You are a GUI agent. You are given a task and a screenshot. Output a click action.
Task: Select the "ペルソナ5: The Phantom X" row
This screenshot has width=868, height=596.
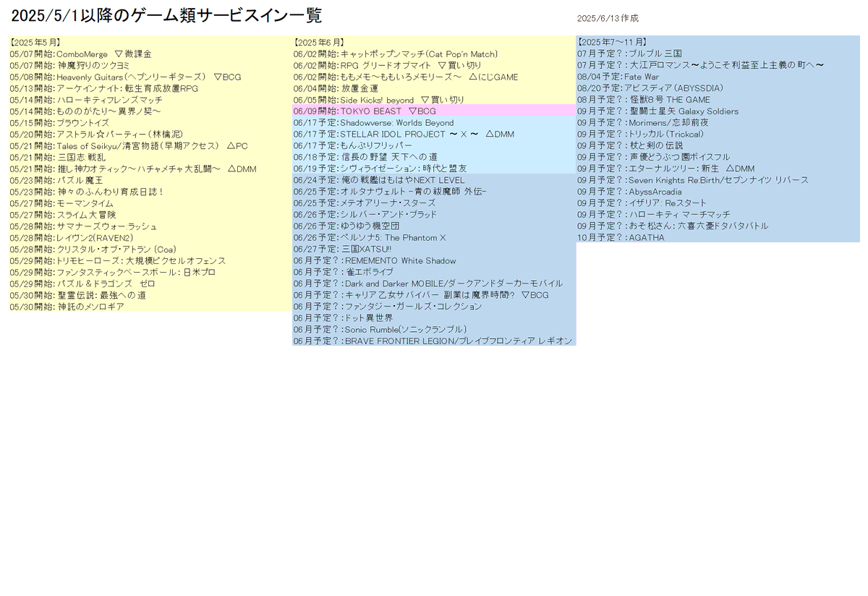pyautogui.click(x=434, y=238)
